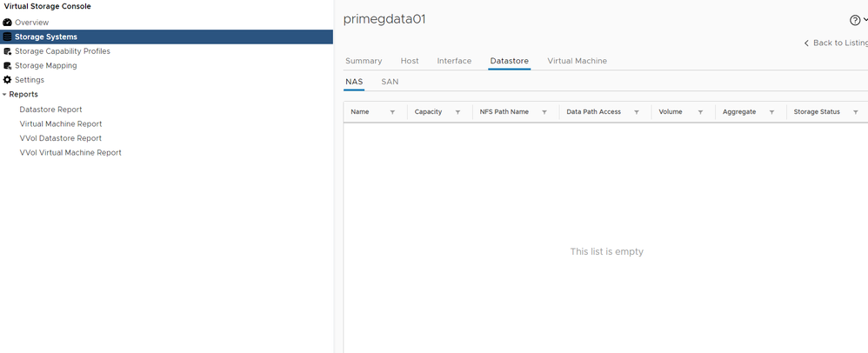
Task: Open the VVol Virtual Machine Report
Action: pyautogui.click(x=70, y=153)
